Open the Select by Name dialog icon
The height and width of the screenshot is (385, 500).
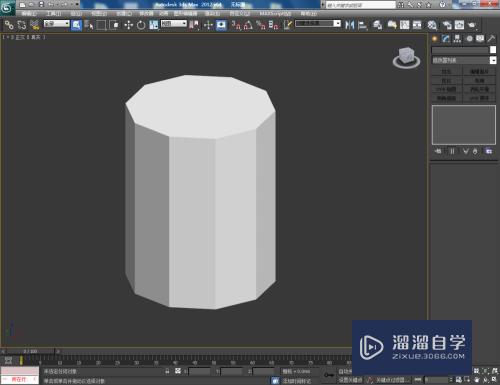[x=89, y=25]
